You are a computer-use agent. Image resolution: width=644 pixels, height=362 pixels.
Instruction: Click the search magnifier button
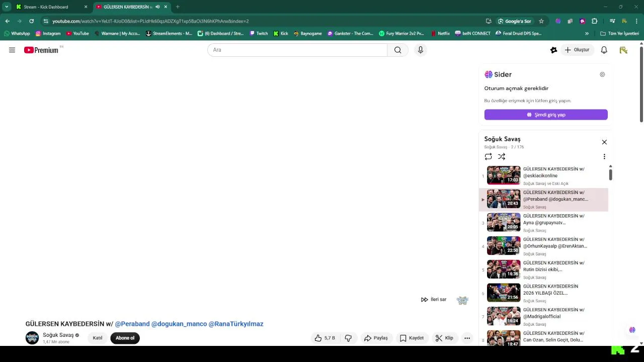point(397,50)
